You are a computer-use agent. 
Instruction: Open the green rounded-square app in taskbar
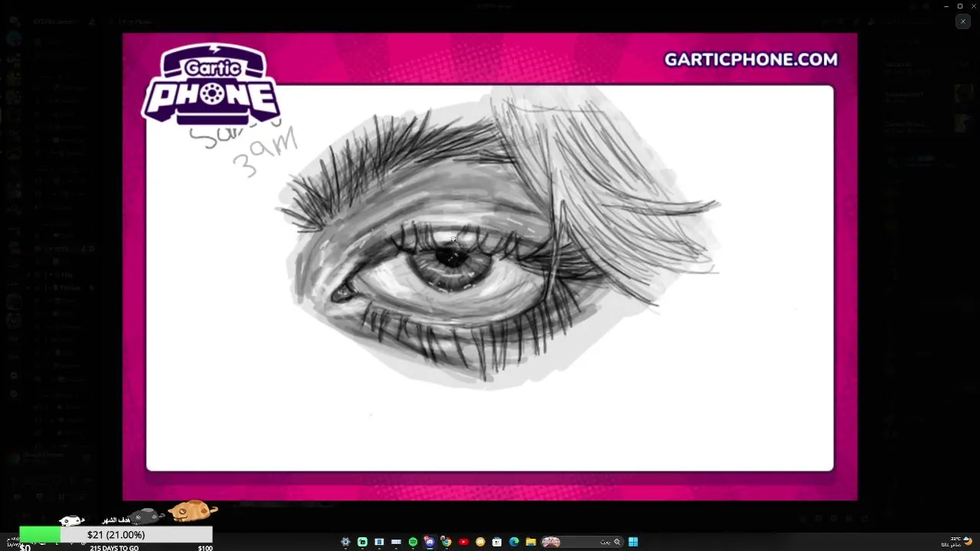click(362, 542)
